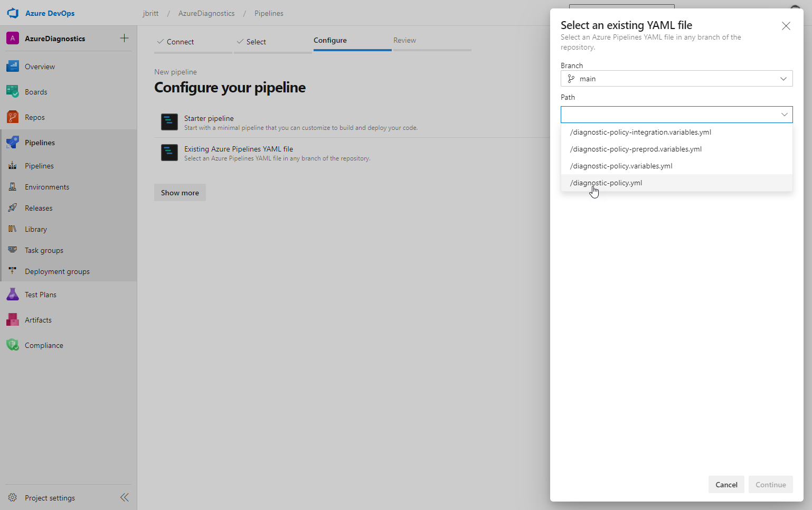Open the Releases sidebar label

pos(39,208)
